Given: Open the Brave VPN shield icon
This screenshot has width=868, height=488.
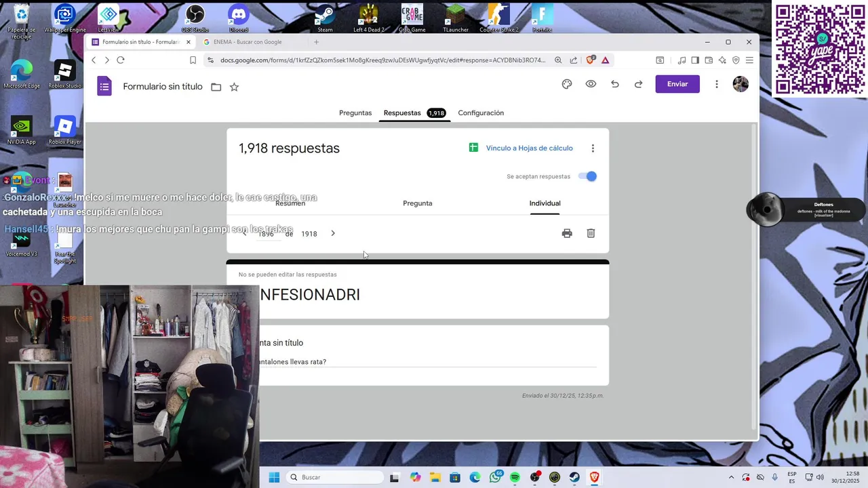Looking at the screenshot, I should coord(736,60).
